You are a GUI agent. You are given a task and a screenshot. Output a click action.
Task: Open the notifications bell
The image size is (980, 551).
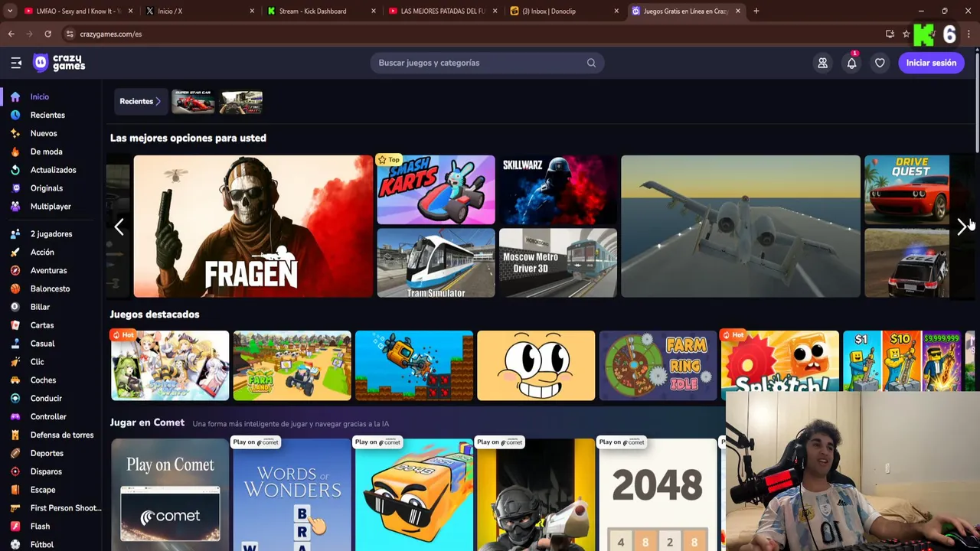(x=851, y=63)
